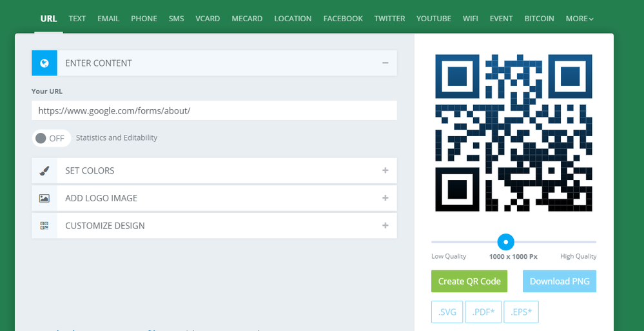Click the picture icon for Add Logo Image
The width and height of the screenshot is (644, 331).
[x=44, y=199]
